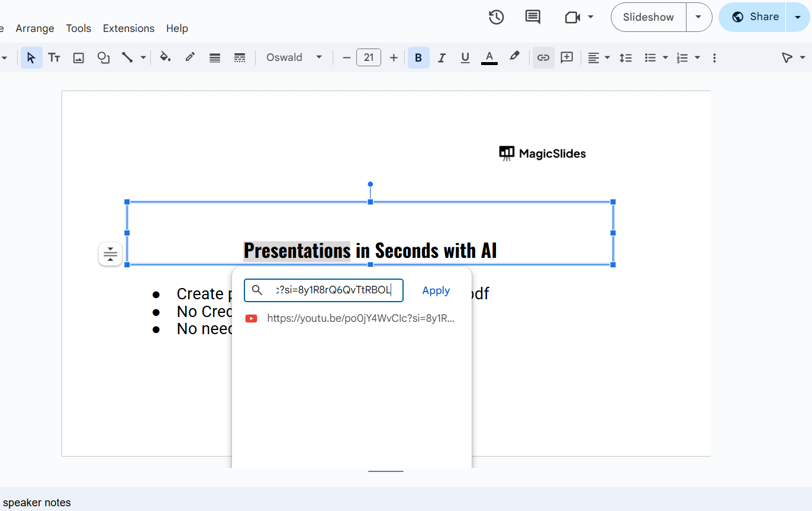Select the shape tool

[x=104, y=57]
